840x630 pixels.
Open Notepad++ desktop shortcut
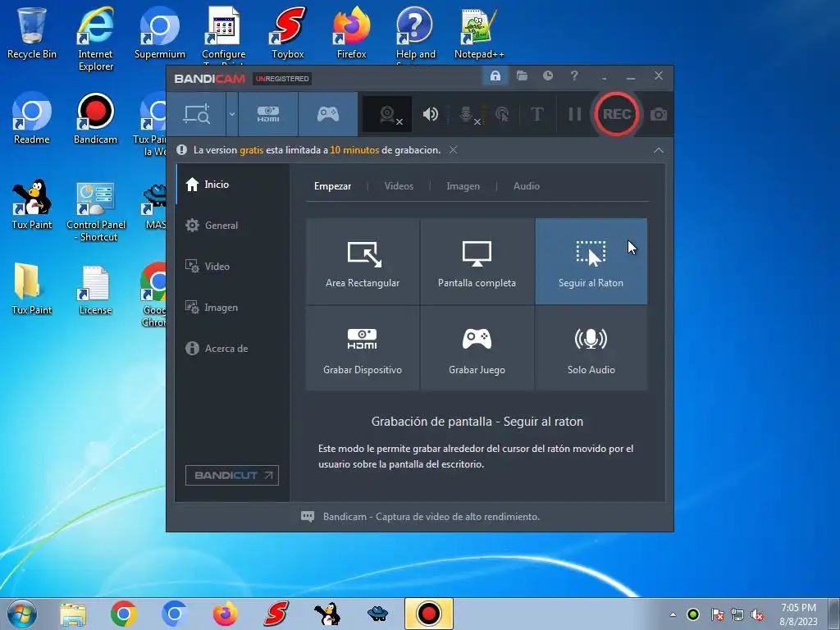[479, 33]
